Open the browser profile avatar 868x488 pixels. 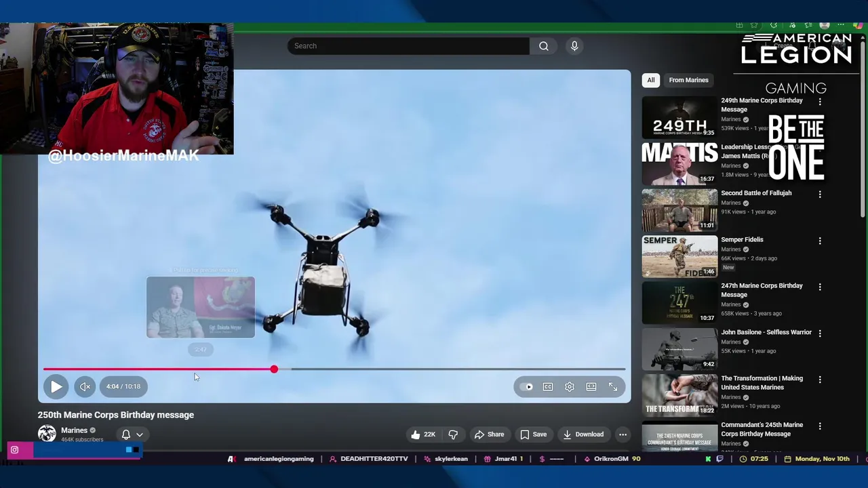(x=825, y=26)
